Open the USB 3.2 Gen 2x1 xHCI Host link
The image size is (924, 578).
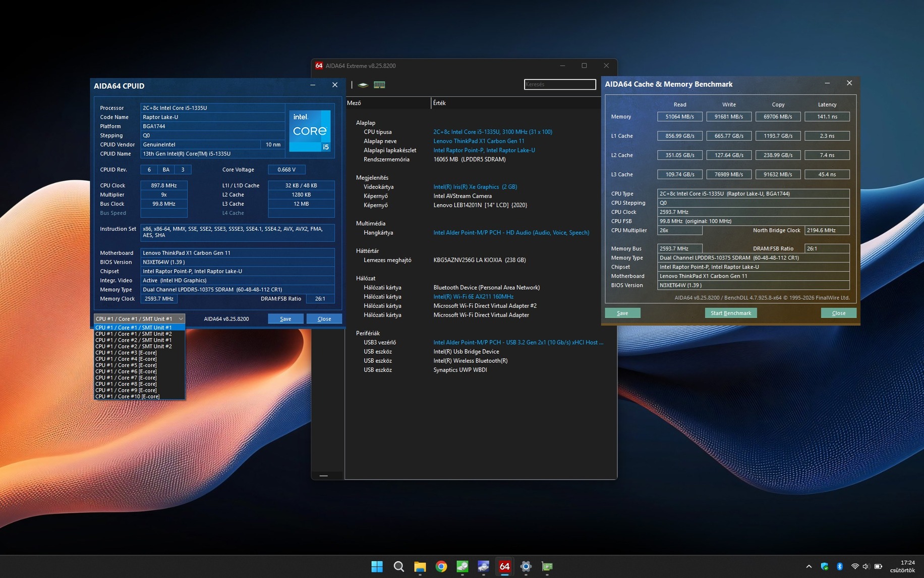[x=518, y=342]
